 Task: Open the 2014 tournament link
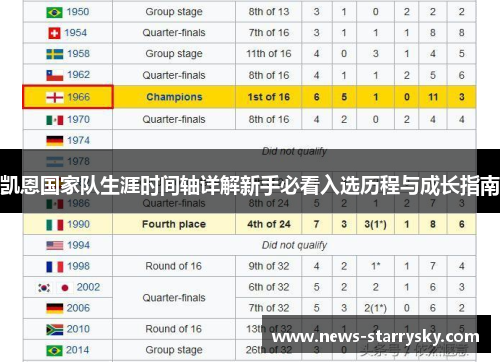[78, 350]
